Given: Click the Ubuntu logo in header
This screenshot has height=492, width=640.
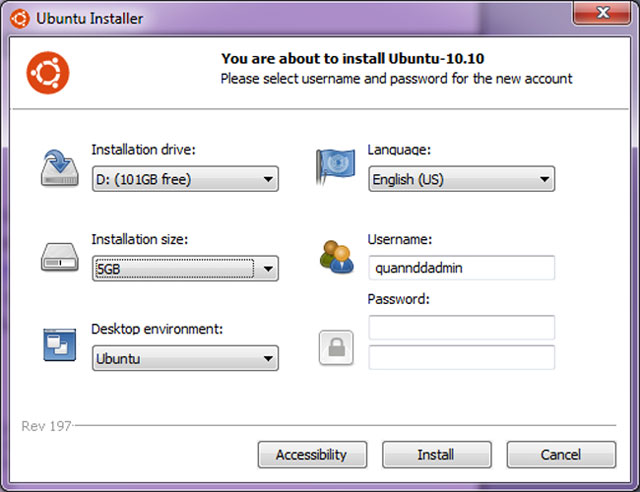Looking at the screenshot, I should point(46,72).
